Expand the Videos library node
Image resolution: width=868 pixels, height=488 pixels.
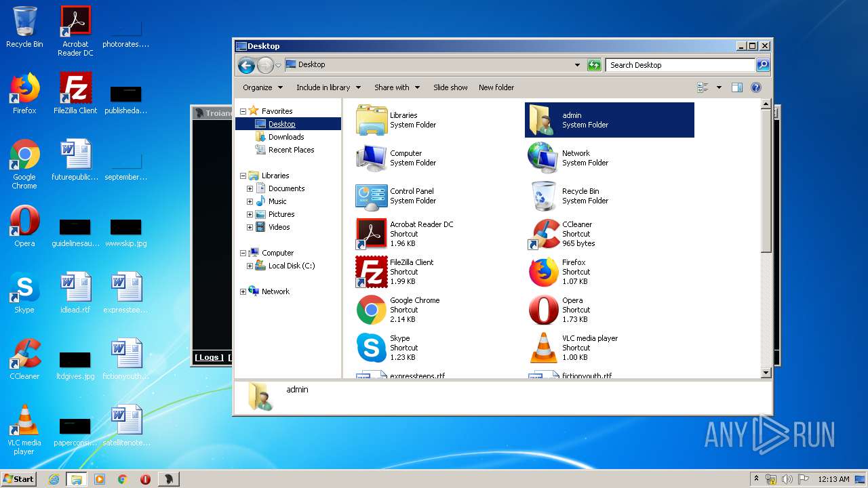coord(250,227)
